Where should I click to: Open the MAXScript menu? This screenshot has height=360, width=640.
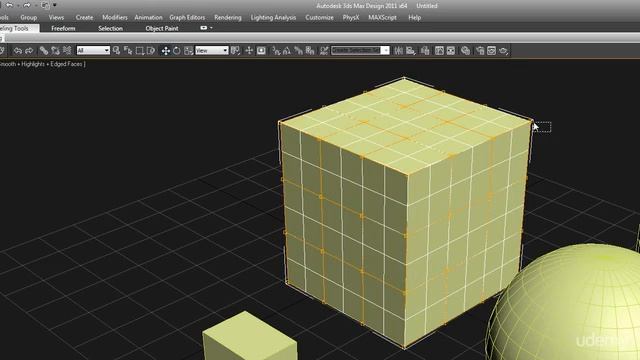click(x=382, y=18)
